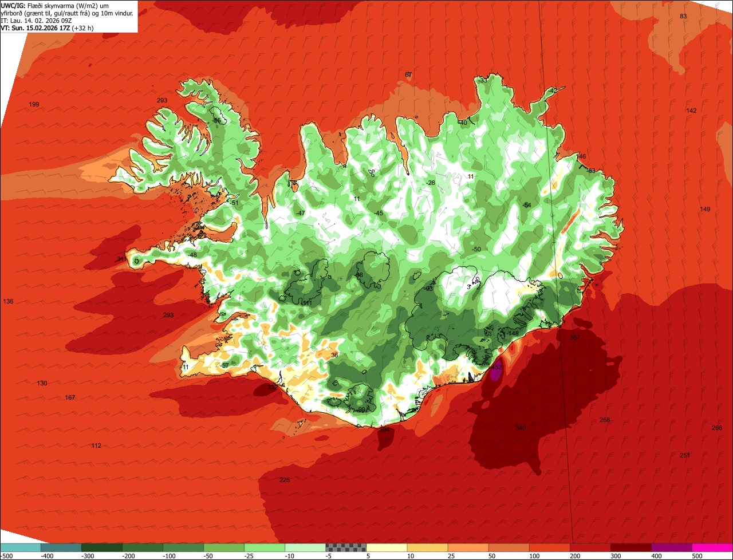Screen dimensions: 733x560
Task: Click the 400 to 500 purple legend swatch
Action: [671, 547]
